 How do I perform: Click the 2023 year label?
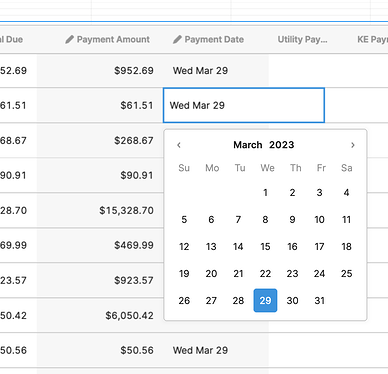282,145
